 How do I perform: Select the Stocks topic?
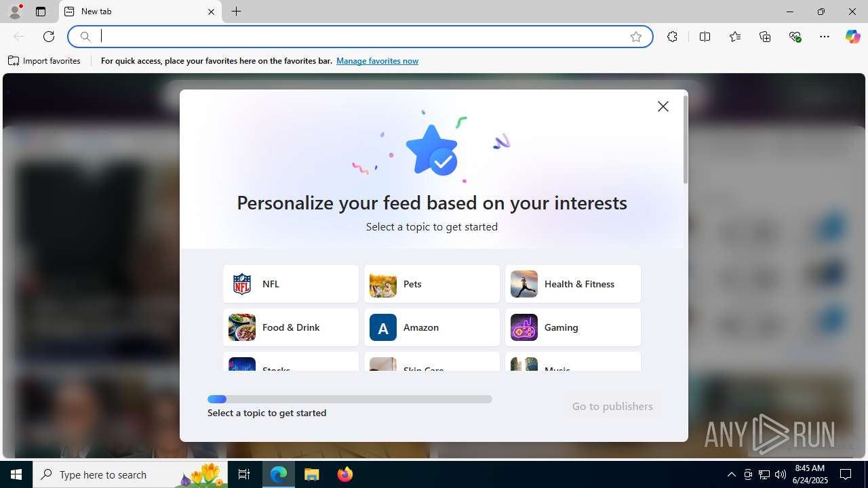[x=291, y=362]
